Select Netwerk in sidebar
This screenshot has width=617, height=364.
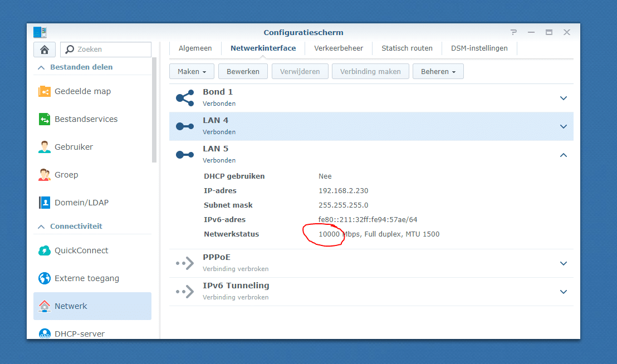[92, 306]
